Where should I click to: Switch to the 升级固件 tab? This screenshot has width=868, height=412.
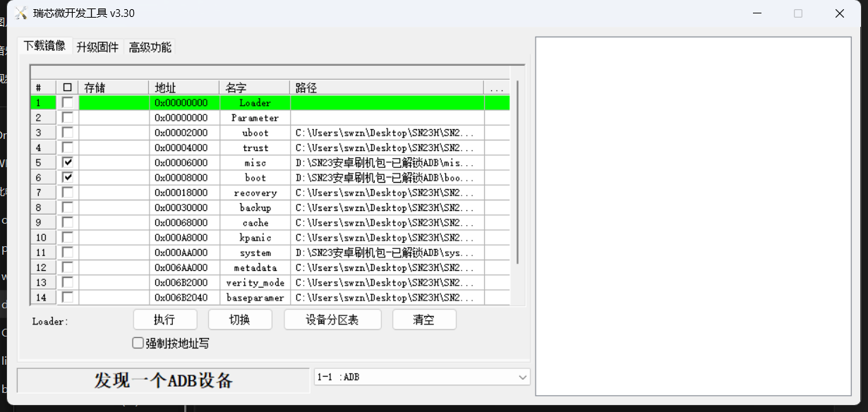tap(97, 47)
